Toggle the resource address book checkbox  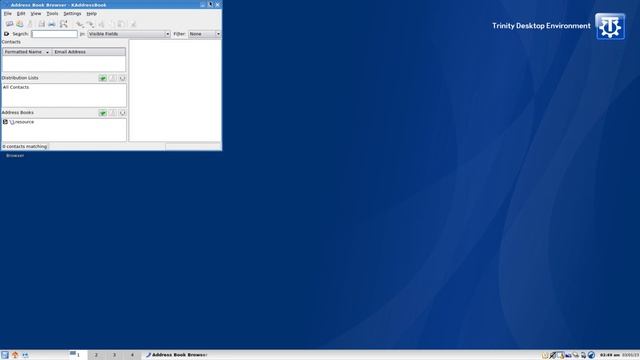(x=5, y=122)
